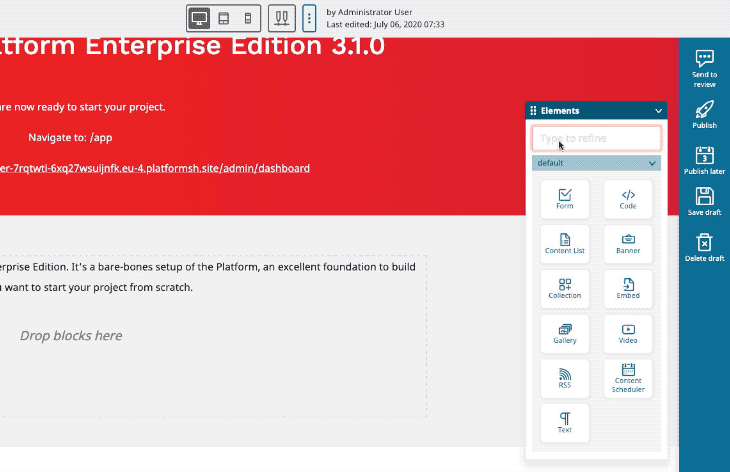Open the vertical three-dot more menu
This screenshot has height=472, width=730.
tap(309, 19)
